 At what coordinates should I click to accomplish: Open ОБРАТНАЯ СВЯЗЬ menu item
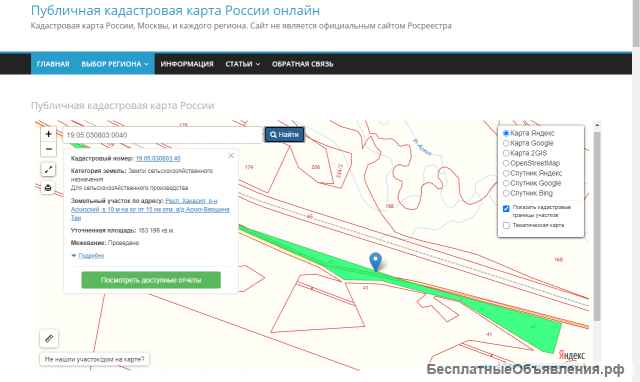tap(303, 64)
